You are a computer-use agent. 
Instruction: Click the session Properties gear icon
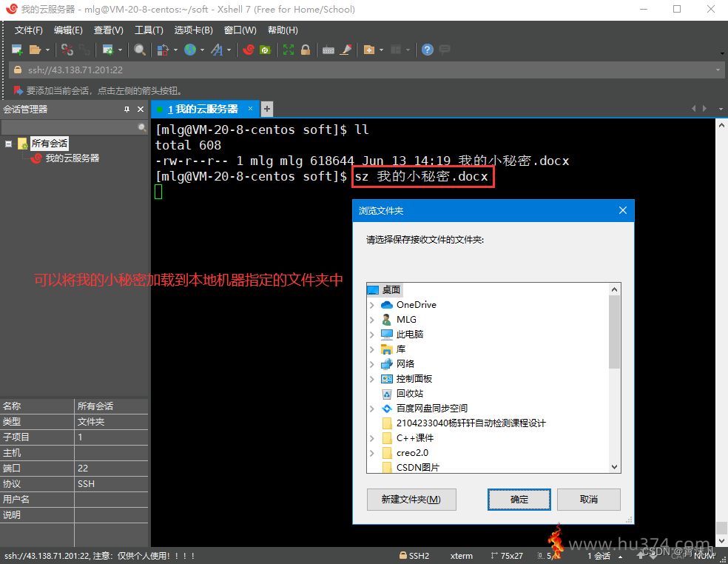click(x=108, y=50)
